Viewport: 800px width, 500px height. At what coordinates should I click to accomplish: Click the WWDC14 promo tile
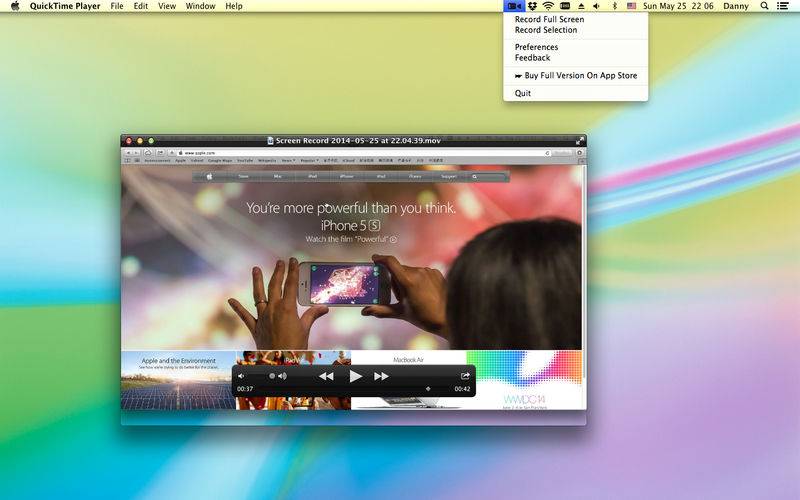point(524,380)
